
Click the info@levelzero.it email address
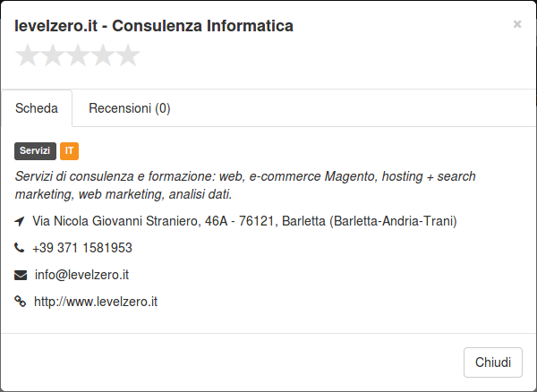coord(81,275)
